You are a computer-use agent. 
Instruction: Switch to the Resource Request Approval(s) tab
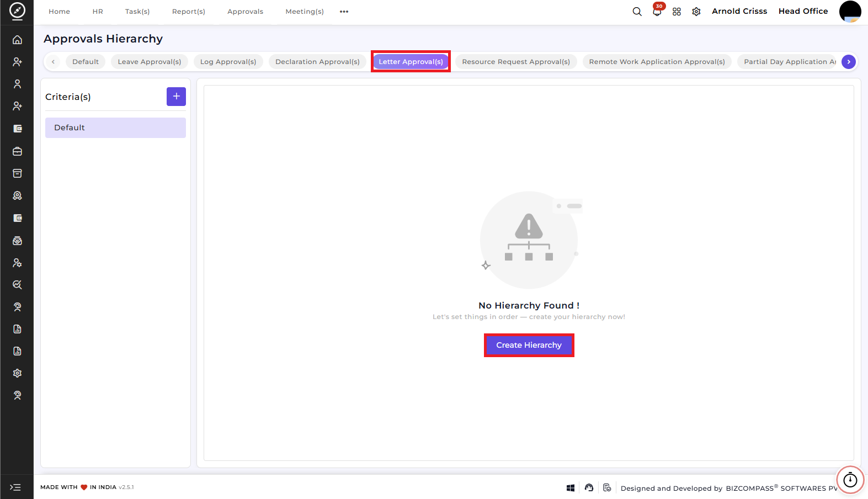pos(516,62)
